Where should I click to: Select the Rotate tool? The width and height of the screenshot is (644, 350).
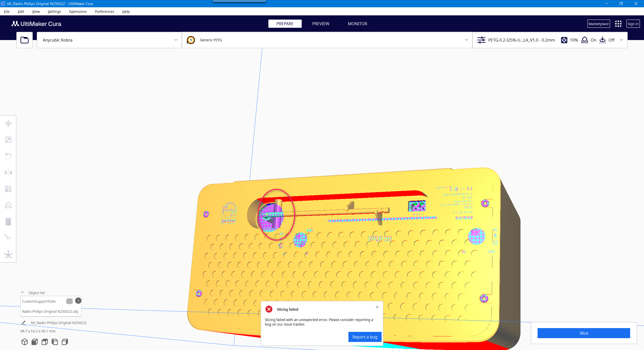(8, 156)
